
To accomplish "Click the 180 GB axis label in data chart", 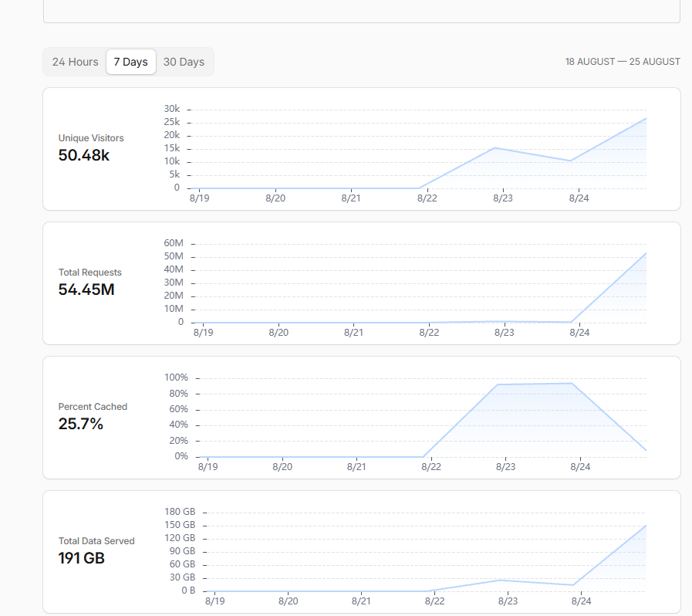I will click(180, 512).
